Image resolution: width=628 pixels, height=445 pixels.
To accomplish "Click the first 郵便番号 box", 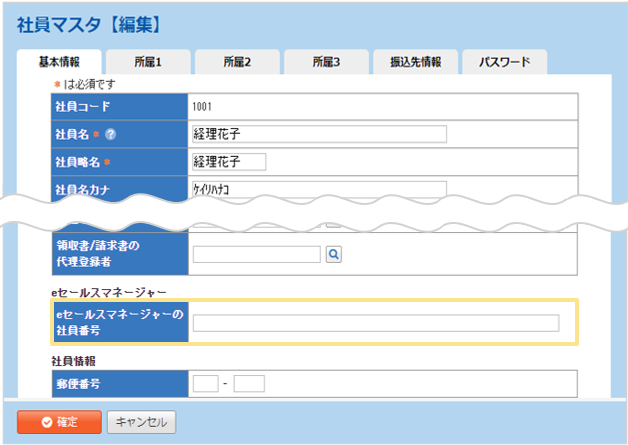I will [x=205, y=384].
